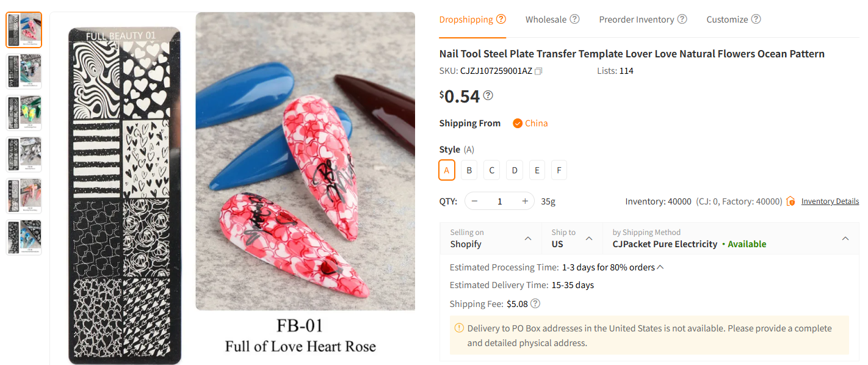The image size is (868, 365).
Task: Click the Shipping Fee help icon
Action: pyautogui.click(x=535, y=303)
